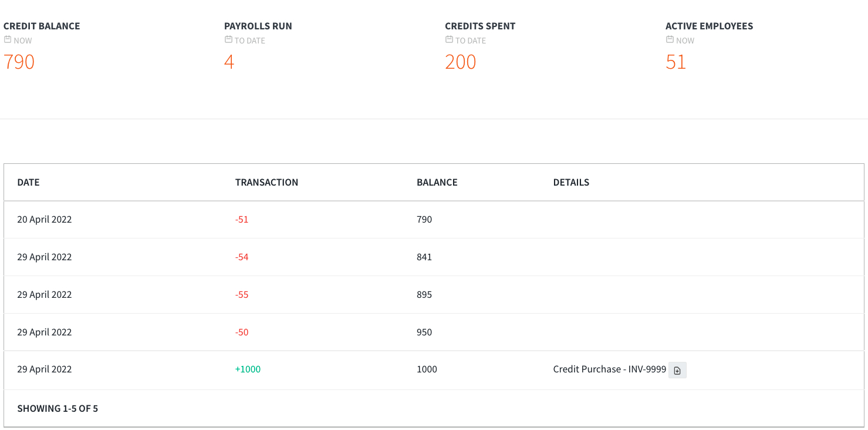Click the -50 transaction amount
Screen dimensions: 868x430
click(x=242, y=332)
